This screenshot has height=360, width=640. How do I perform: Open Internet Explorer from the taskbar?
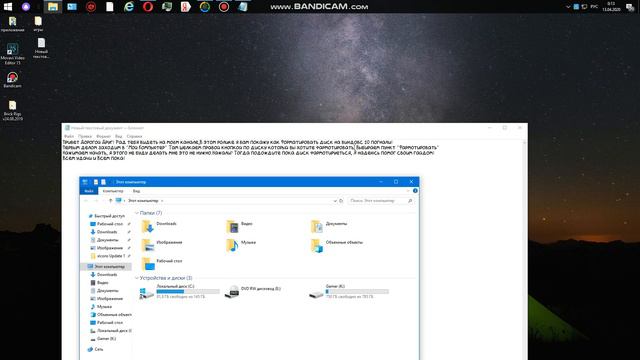129,7
